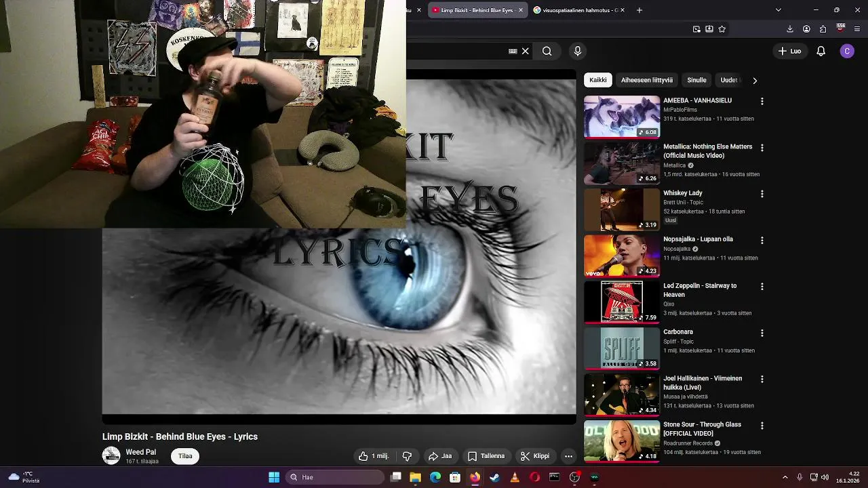
Task: Subscribe with the Tilaa button
Action: coord(185,456)
